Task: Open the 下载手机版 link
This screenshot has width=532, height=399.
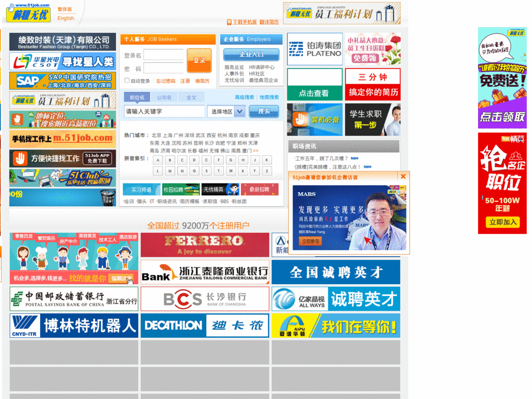Action: 245,22
